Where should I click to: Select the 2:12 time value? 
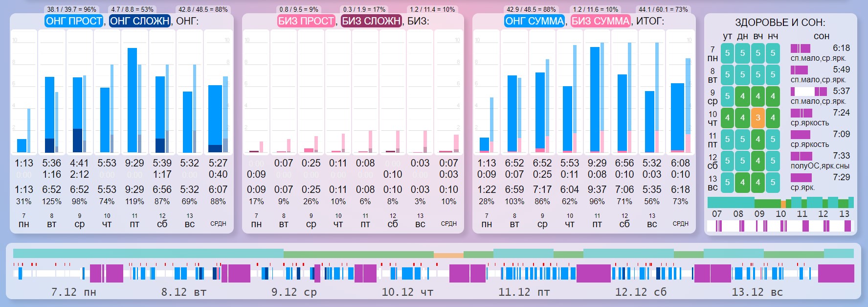[x=79, y=174]
